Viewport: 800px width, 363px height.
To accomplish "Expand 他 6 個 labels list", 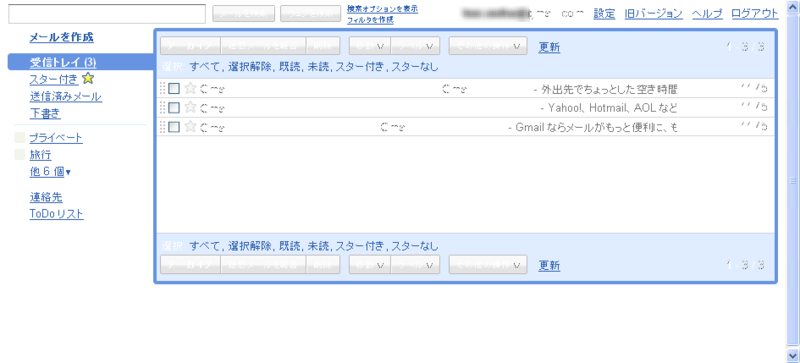I will tap(50, 172).
